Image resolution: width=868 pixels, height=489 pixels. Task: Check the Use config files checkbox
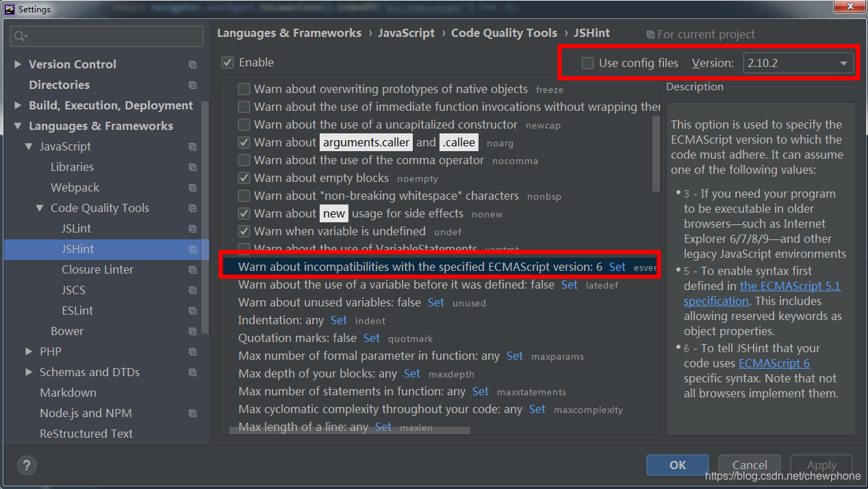(x=587, y=63)
